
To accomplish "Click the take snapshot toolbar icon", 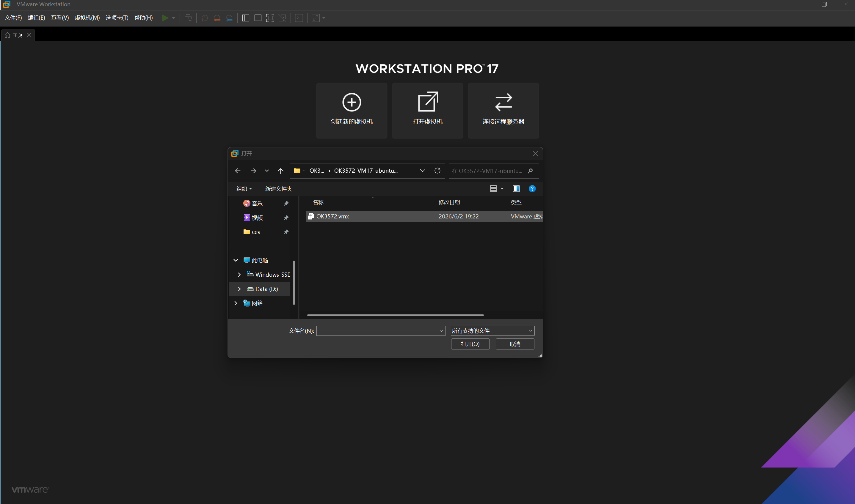I will point(204,18).
